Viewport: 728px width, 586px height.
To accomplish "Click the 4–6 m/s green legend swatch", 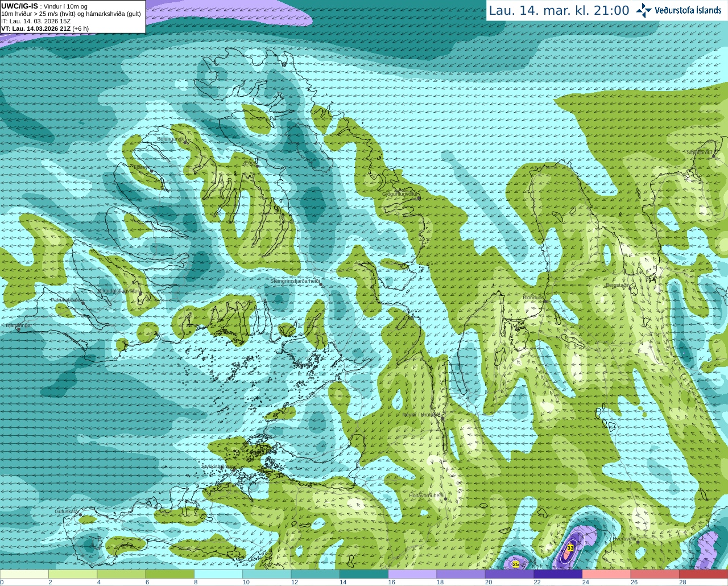I will click(121, 574).
